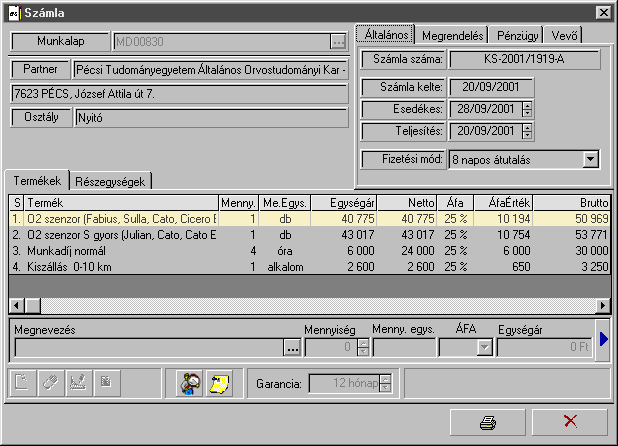Image resolution: width=618 pixels, height=446 pixels.
Task: Click the Osztály field containing Nyitó
Action: pyautogui.click(x=211, y=117)
